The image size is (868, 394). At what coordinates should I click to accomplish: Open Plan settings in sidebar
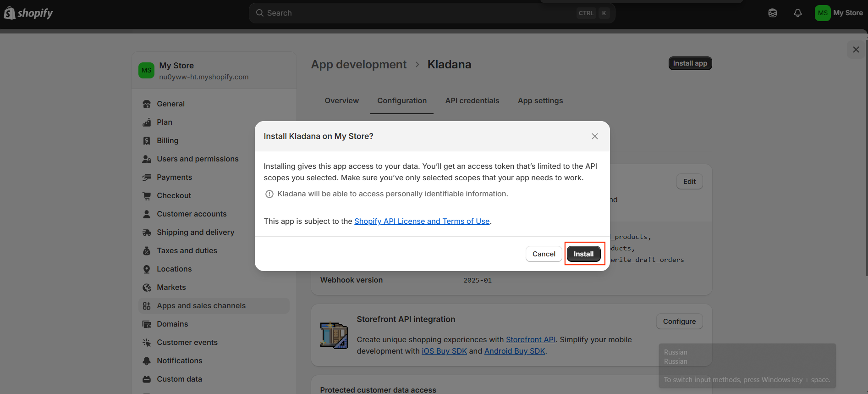point(214,122)
